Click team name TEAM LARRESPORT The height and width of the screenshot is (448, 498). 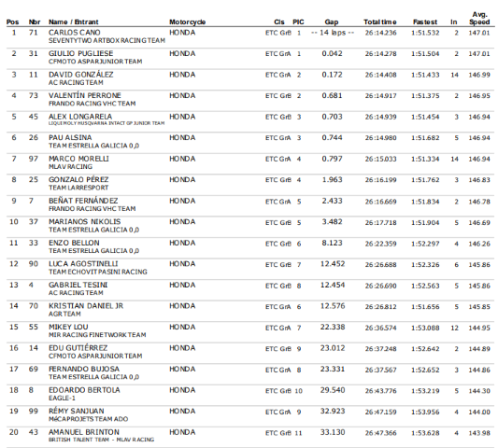point(78,188)
